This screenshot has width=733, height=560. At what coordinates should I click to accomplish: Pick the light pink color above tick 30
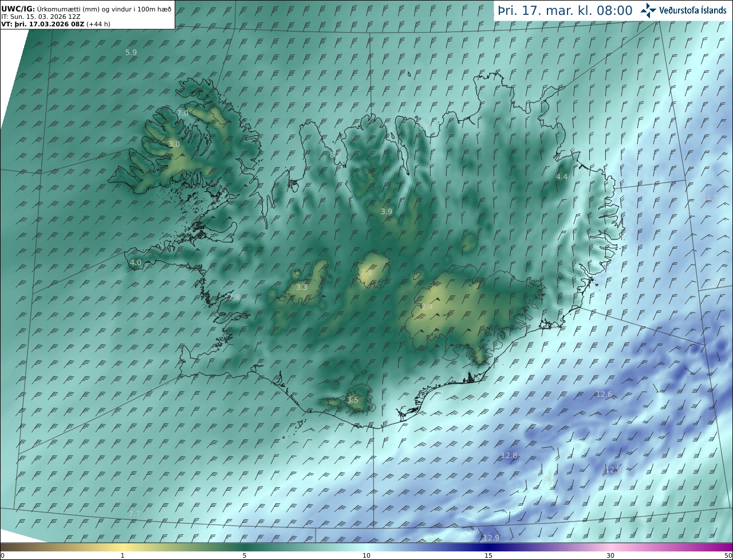pos(610,547)
